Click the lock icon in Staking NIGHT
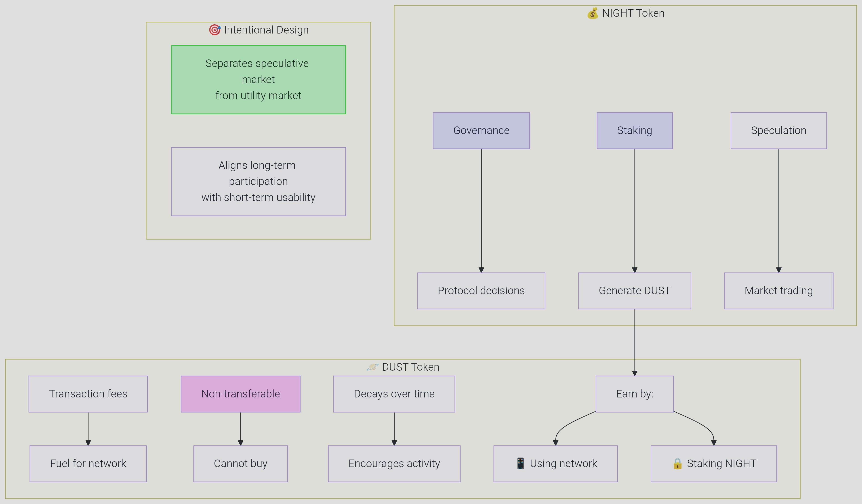 677,464
